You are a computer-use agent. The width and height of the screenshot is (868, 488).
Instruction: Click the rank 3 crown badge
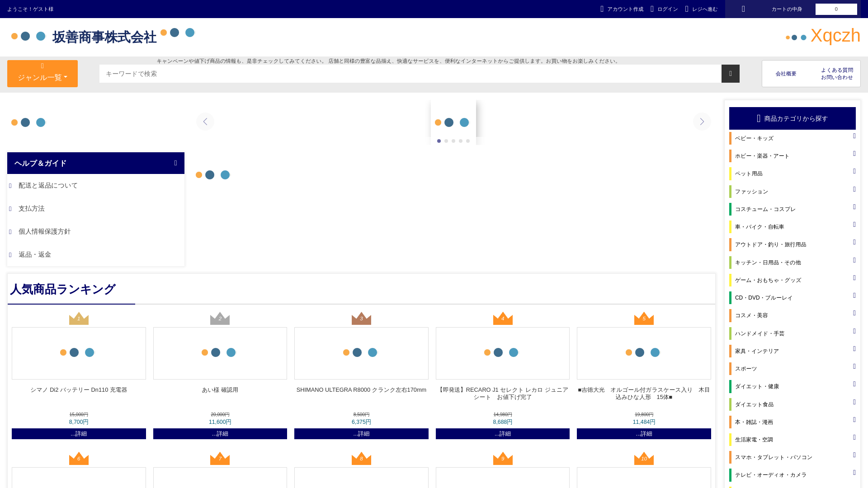pos(361,318)
